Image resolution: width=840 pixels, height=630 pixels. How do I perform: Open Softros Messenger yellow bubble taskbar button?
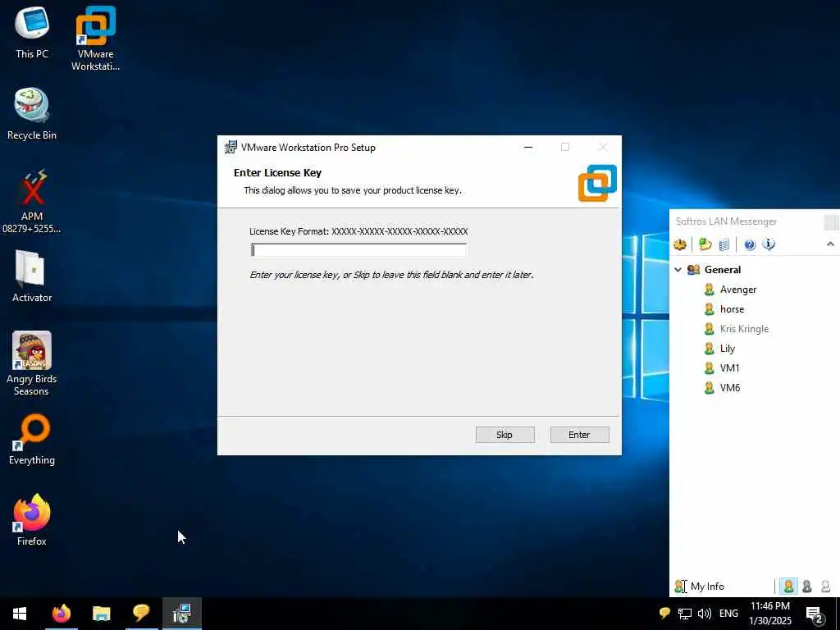coord(141,614)
